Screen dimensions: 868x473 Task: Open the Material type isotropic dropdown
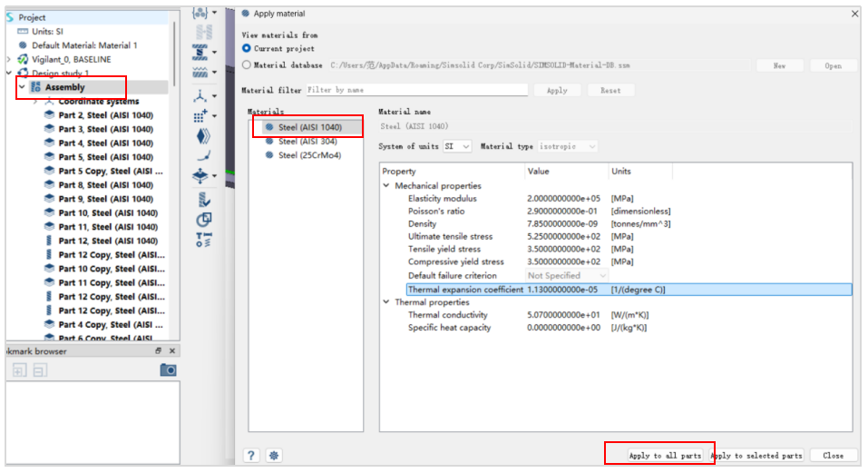point(568,146)
